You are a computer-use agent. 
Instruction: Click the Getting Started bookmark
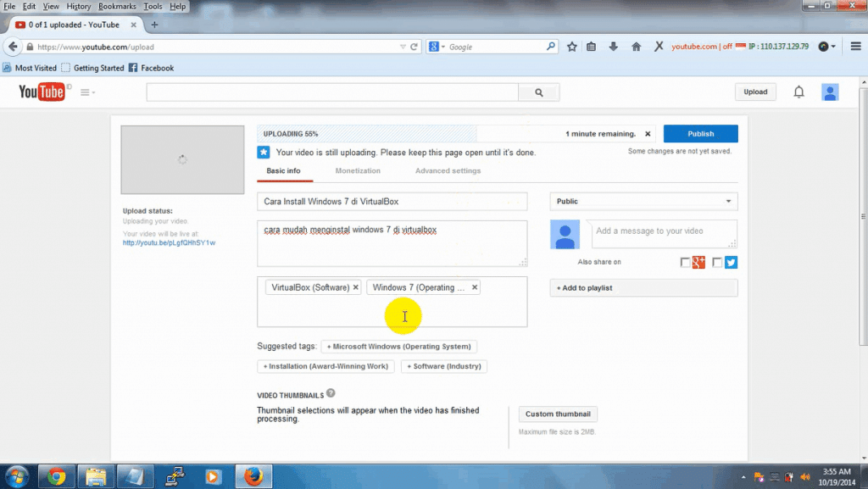(93, 68)
